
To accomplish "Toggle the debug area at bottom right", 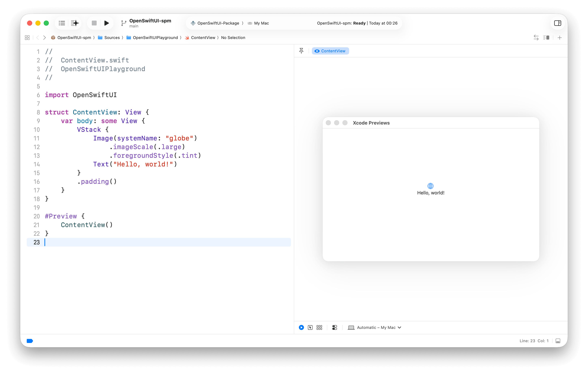I will click(x=558, y=341).
